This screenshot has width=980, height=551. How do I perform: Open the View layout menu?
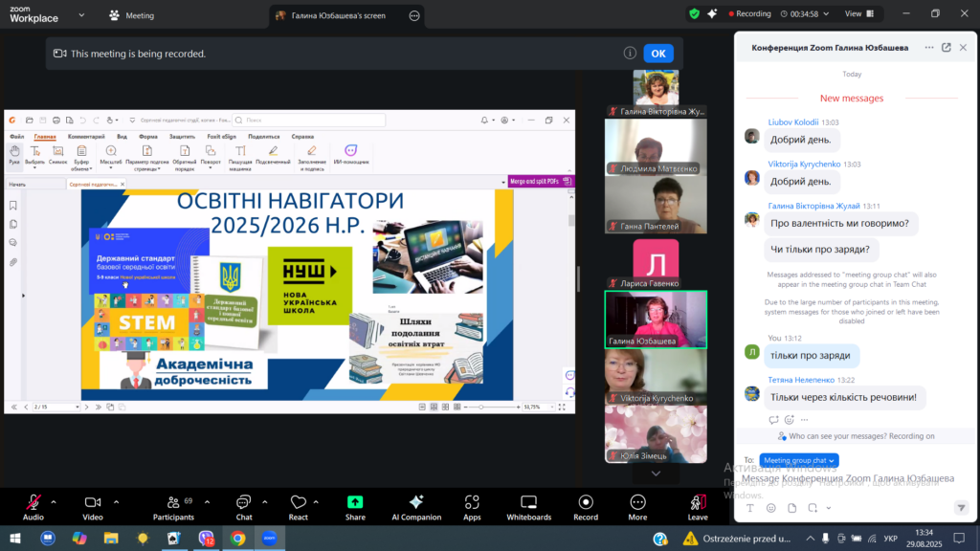click(859, 13)
